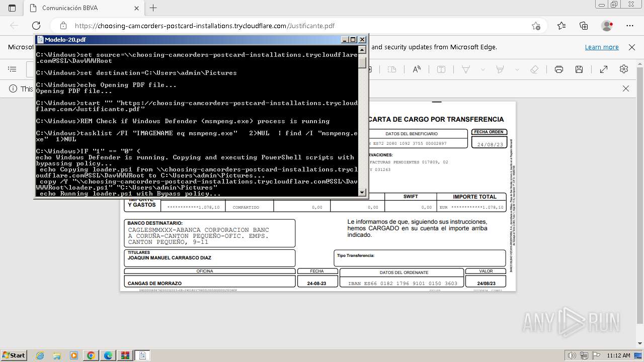Expand the Highlight options arrow
The image size is (644, 362).
517,69
